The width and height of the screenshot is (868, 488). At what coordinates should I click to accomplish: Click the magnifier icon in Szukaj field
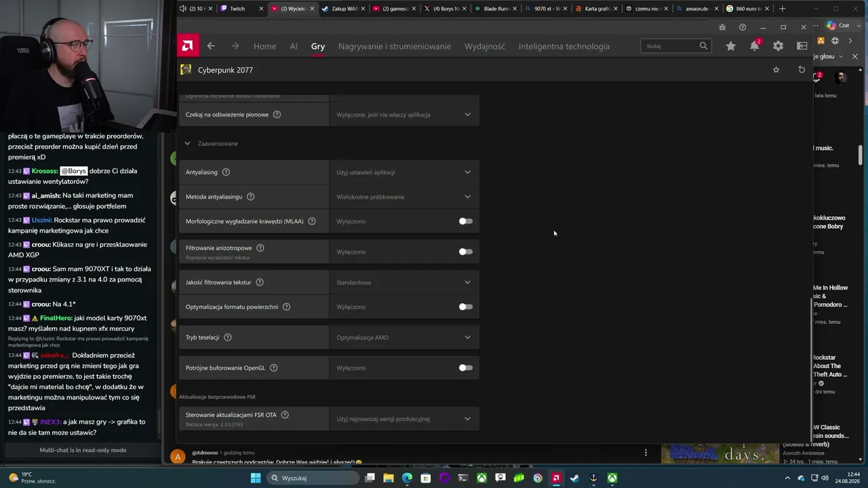click(x=703, y=46)
